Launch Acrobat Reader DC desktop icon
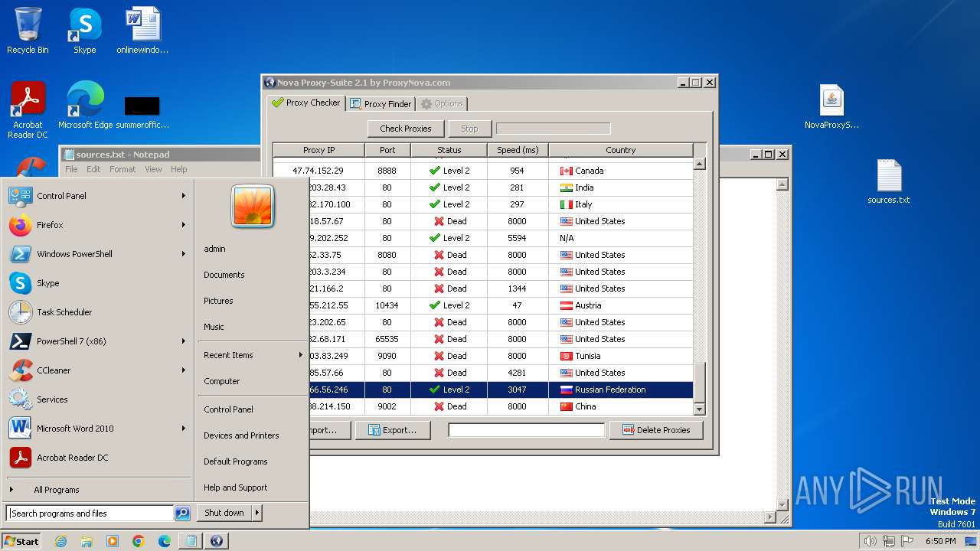 28,110
